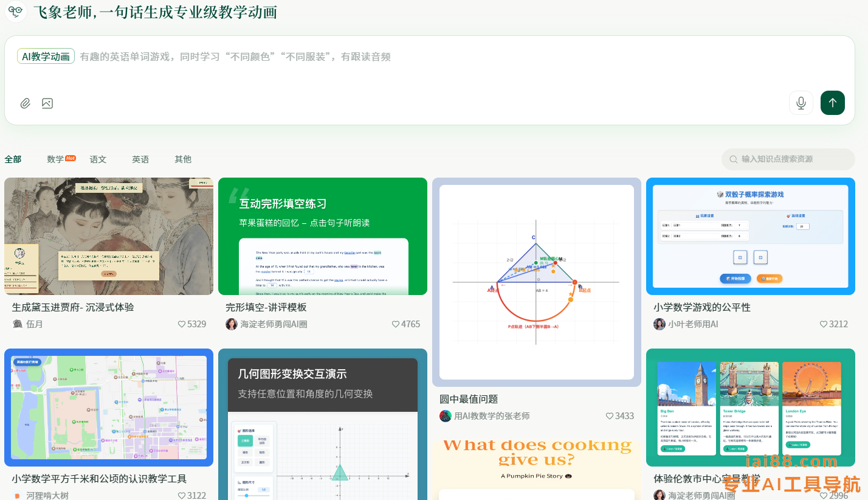Switch to the 数学 tab
Viewport: 868px width, 500px height.
55,159
